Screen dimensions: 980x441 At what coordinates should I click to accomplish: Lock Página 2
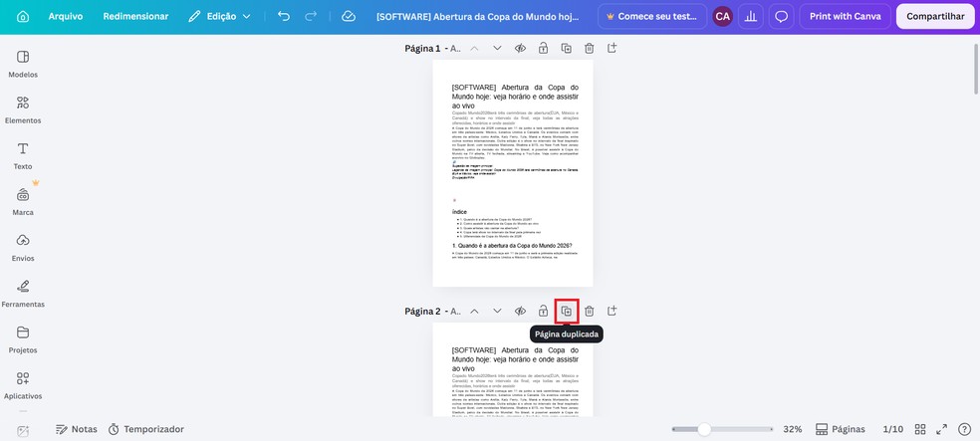click(543, 311)
